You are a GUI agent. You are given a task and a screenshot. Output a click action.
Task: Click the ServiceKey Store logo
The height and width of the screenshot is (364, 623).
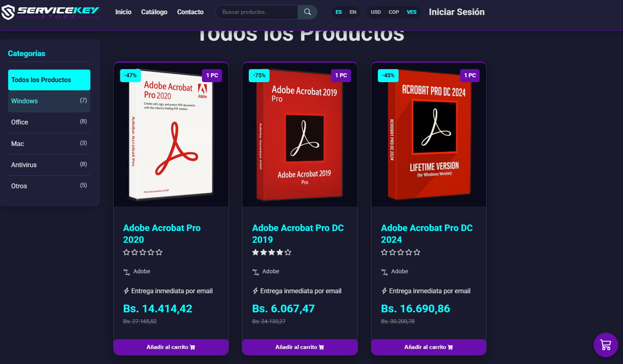coord(50,12)
